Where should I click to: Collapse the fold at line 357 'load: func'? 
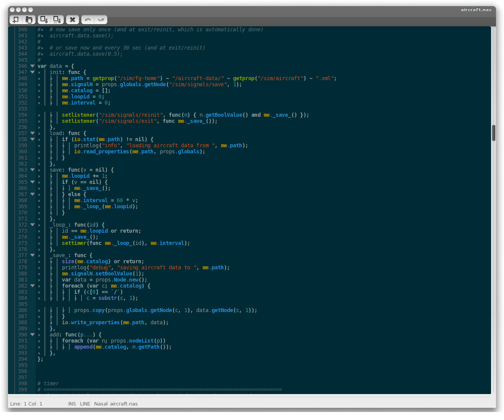(x=32, y=133)
